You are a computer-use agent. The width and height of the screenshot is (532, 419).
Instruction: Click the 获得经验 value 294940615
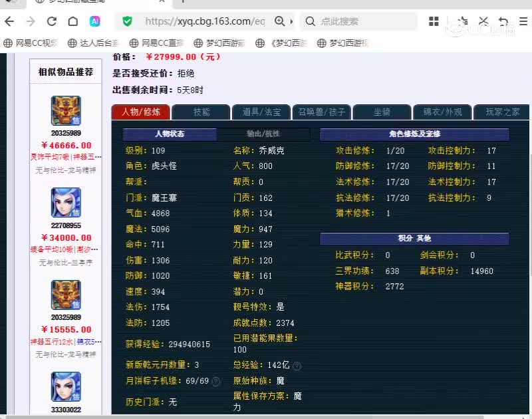point(190,345)
